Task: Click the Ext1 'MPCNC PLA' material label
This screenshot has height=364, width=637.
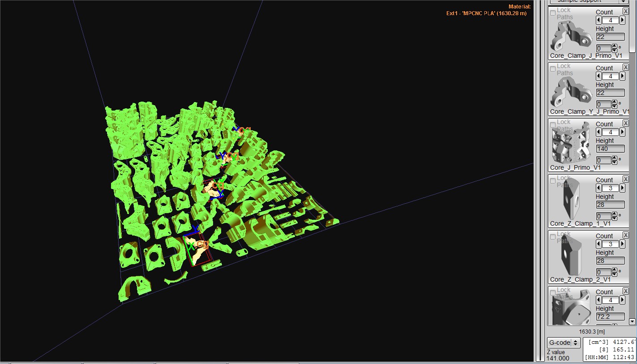Action: coord(486,13)
